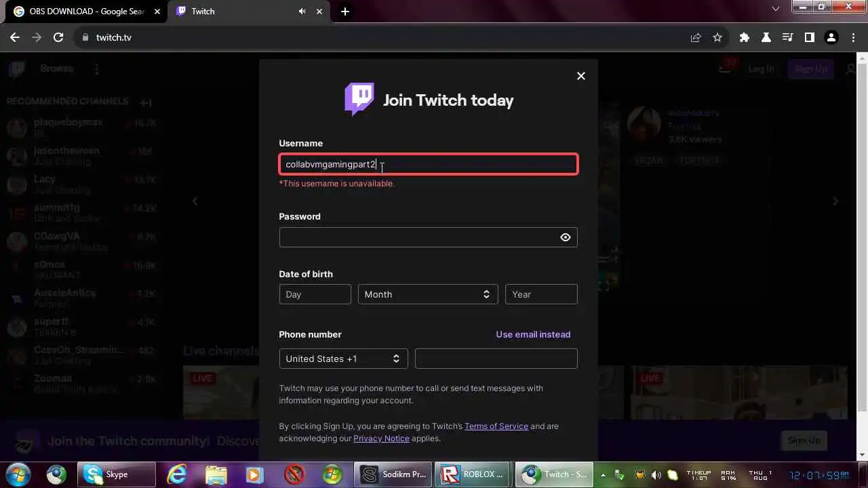
Task: Go forward in browser history
Action: (37, 37)
